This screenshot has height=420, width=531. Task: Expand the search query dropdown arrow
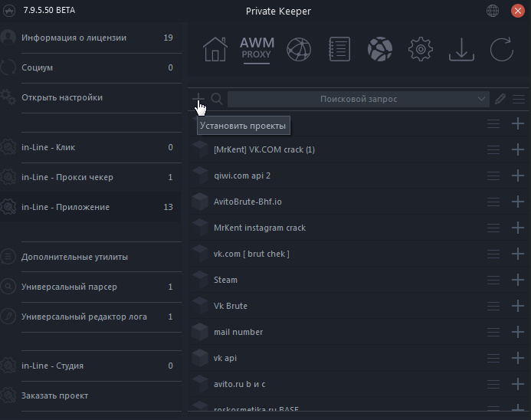click(x=481, y=99)
